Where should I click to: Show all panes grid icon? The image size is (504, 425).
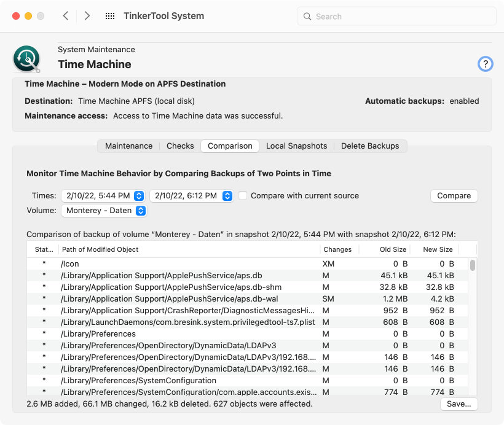pyautogui.click(x=110, y=16)
